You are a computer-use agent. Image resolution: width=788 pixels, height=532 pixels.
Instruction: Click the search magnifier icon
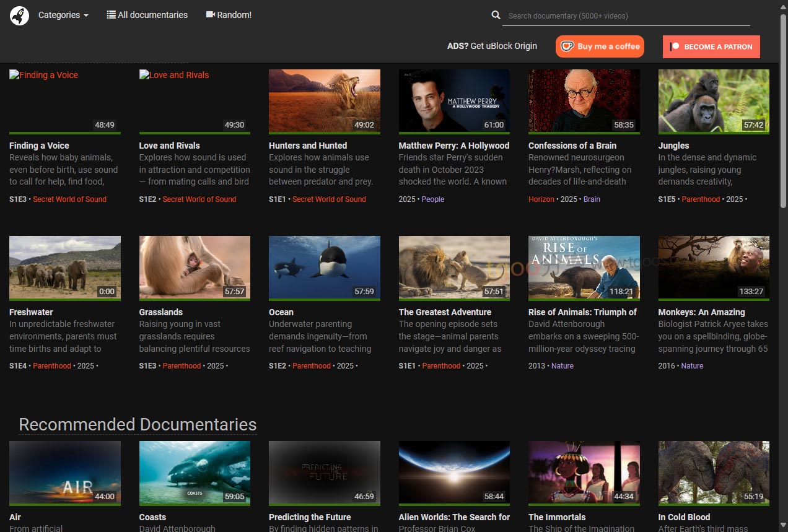tap(496, 15)
